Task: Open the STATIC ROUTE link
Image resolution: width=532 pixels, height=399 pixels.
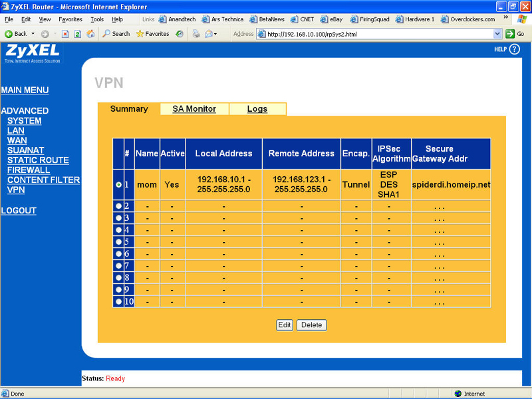Action: [38, 160]
